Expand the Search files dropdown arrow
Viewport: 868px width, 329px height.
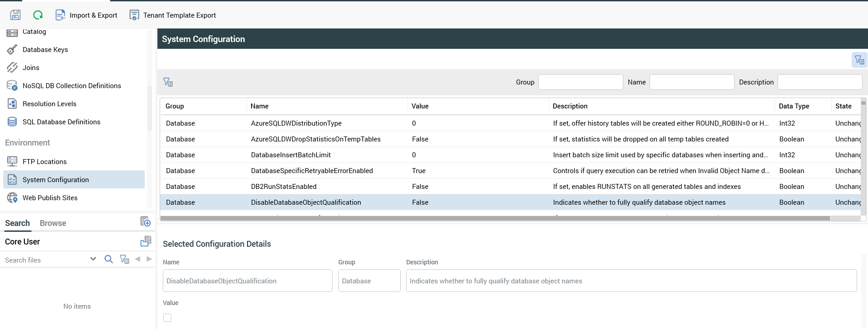[93, 259]
